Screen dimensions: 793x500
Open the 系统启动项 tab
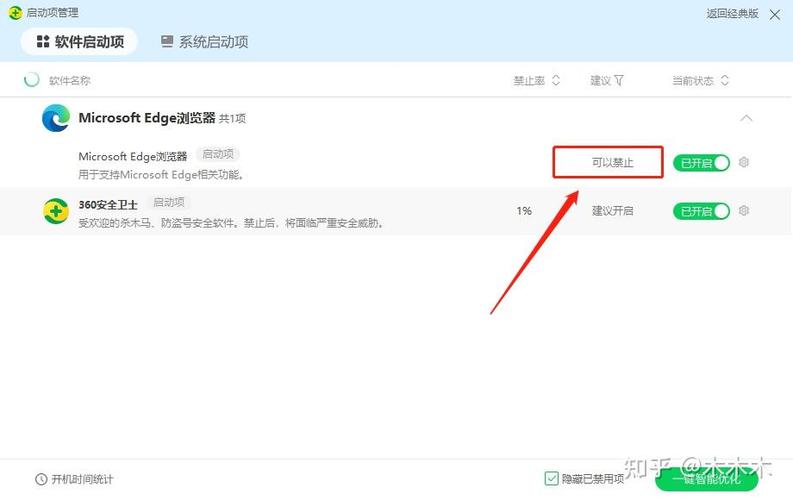204,41
